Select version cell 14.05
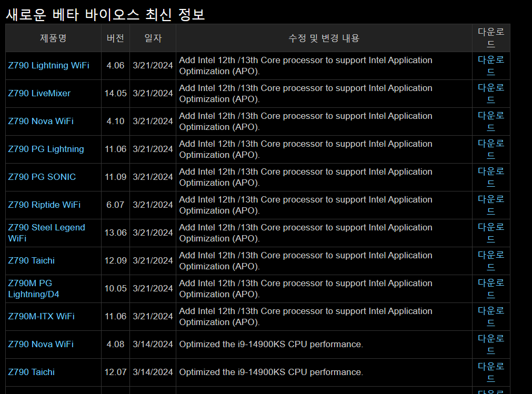This screenshot has height=394, width=532. [115, 93]
